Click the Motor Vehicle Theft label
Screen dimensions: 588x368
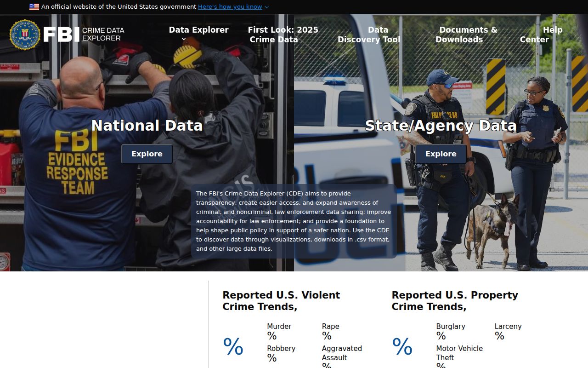click(x=459, y=353)
